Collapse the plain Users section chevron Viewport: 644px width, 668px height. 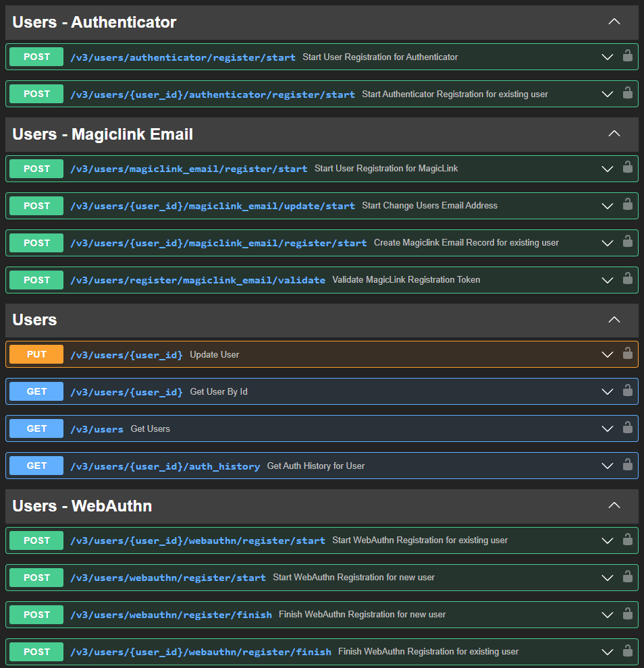point(614,320)
